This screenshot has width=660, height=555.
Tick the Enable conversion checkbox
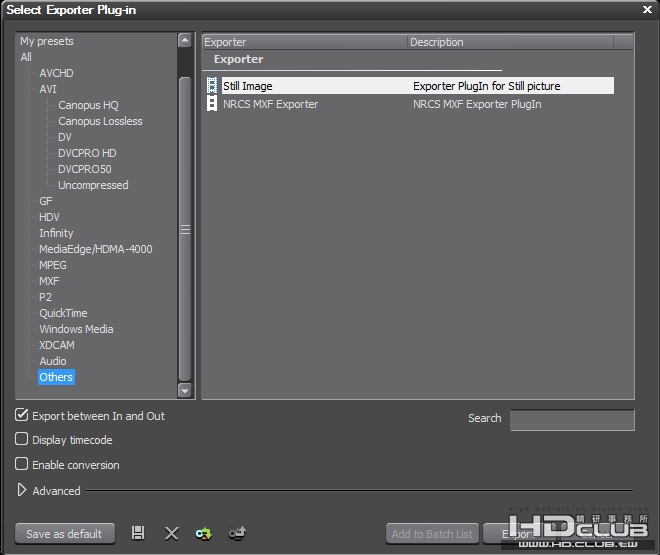pos(21,464)
